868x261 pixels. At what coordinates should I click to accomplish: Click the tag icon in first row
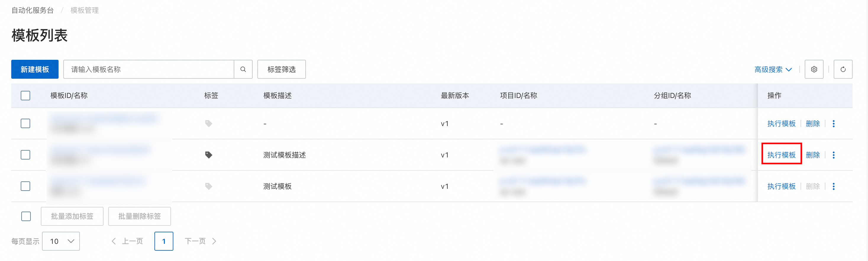pyautogui.click(x=209, y=124)
